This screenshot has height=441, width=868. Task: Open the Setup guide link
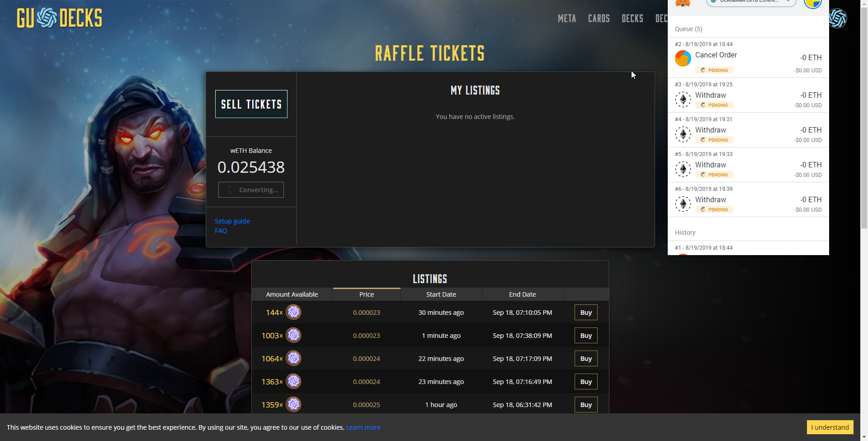232,221
